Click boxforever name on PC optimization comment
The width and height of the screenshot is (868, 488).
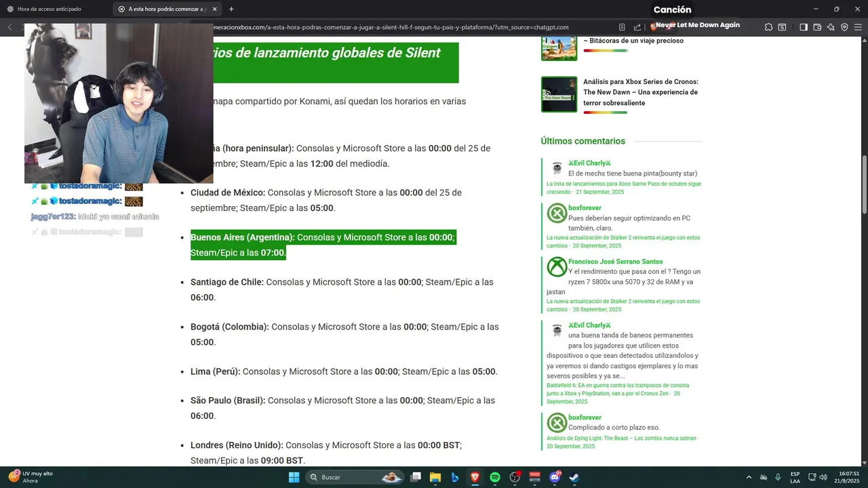tap(585, 208)
